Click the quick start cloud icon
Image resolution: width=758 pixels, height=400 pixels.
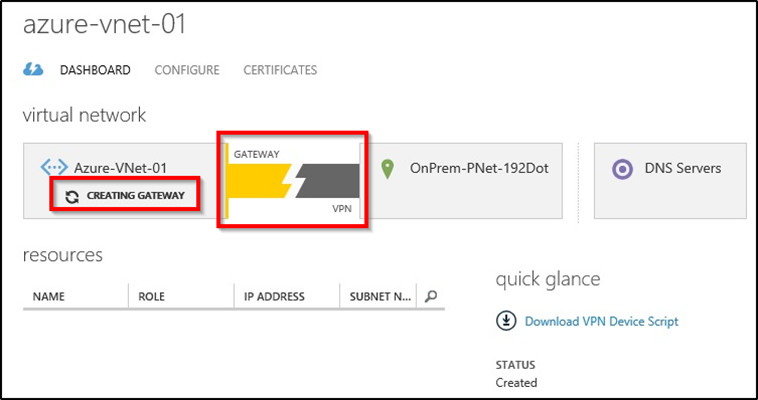[x=33, y=70]
